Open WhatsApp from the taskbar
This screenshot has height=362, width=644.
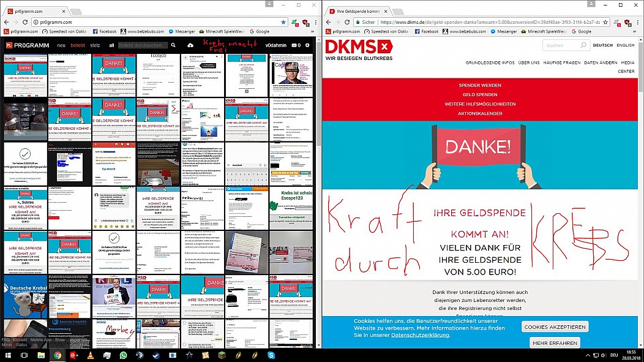(123, 355)
